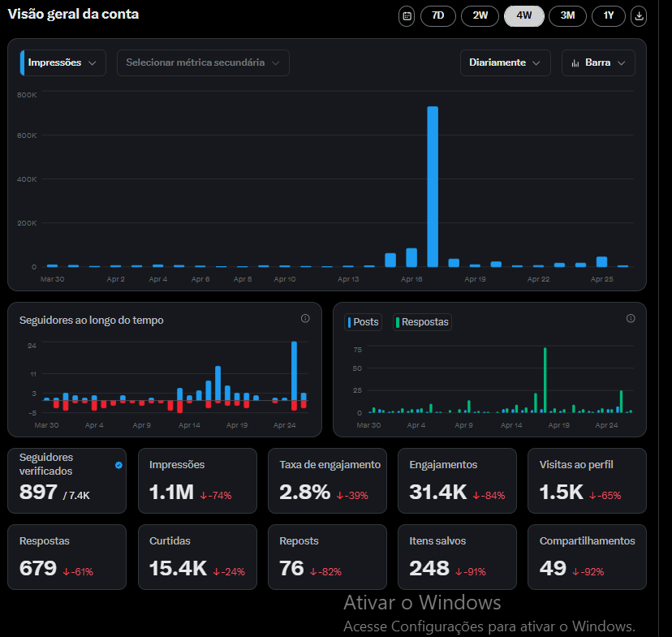Viewport: 672px width, 637px height.
Task: Open the calendar date range picker
Action: (x=407, y=16)
